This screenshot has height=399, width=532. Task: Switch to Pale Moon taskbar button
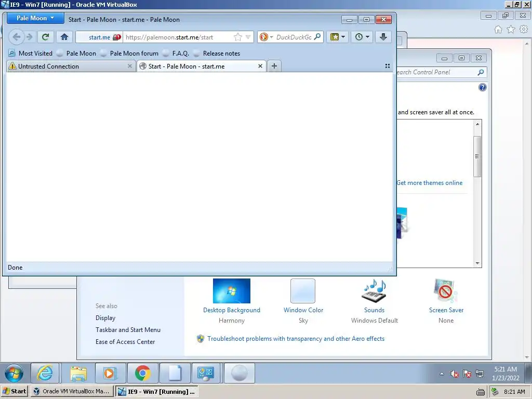(x=240, y=373)
